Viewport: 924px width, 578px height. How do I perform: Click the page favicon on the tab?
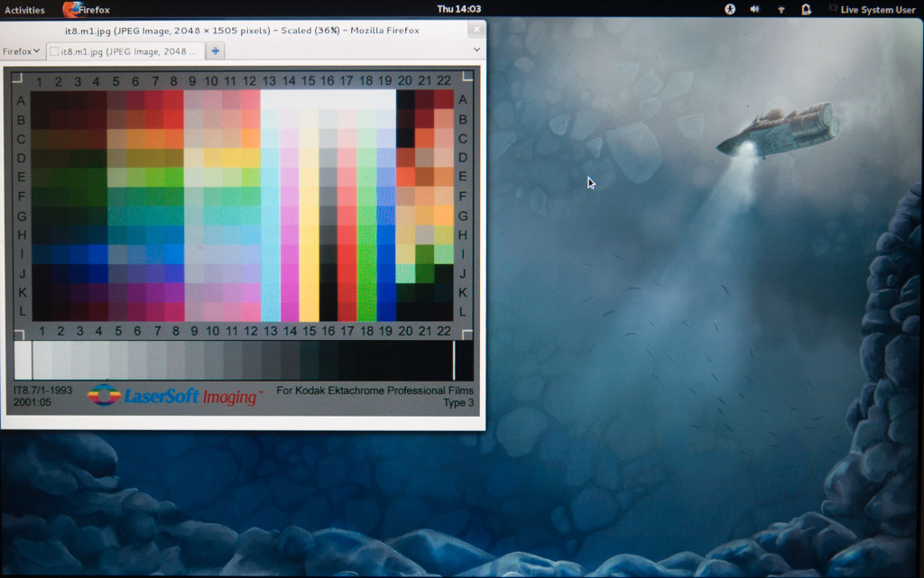(x=55, y=51)
